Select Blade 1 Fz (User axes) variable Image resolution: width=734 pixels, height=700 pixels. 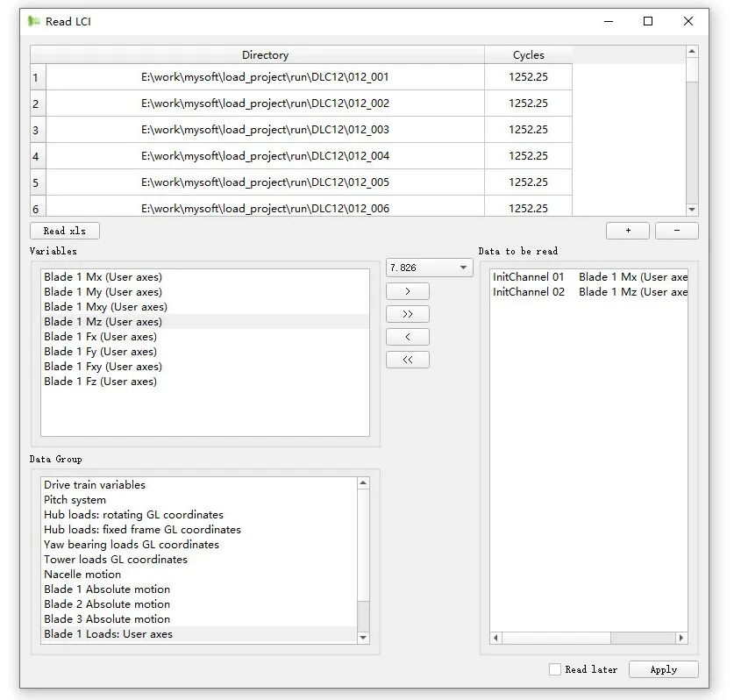coord(205,382)
